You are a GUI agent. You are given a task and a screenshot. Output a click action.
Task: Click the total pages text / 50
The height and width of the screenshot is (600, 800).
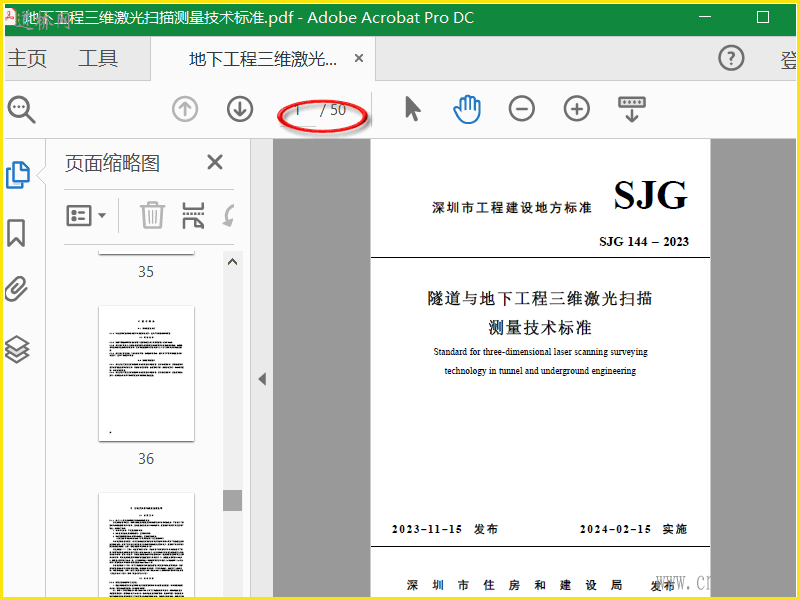(x=333, y=110)
